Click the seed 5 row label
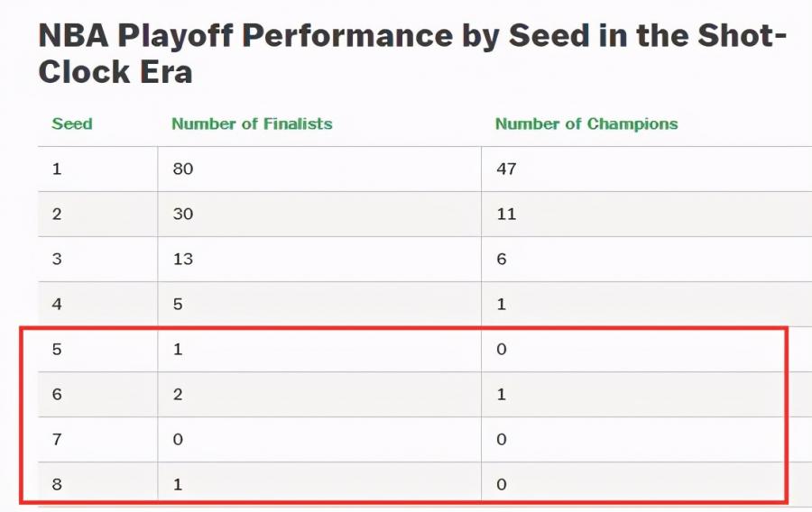 click(x=57, y=349)
